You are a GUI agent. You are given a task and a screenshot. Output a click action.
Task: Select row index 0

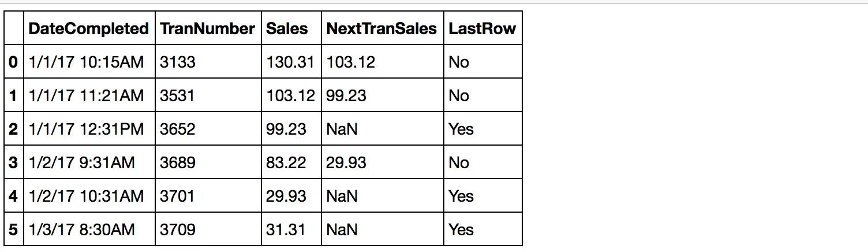pyautogui.click(x=14, y=62)
